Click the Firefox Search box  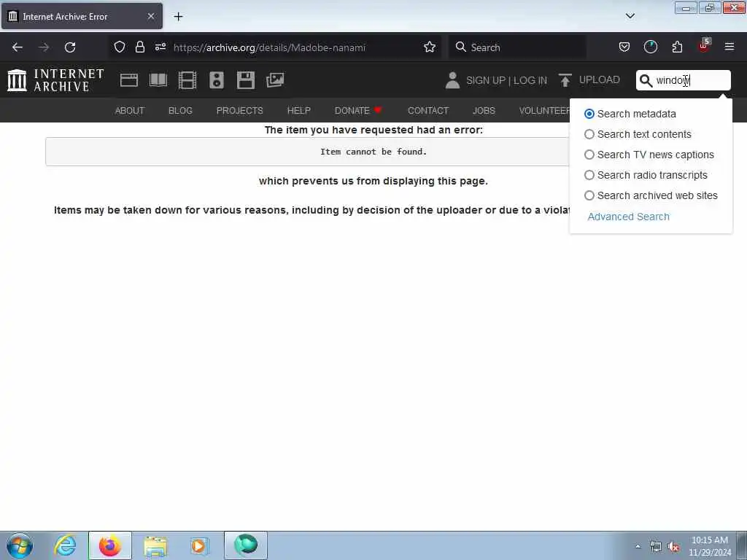pyautogui.click(x=517, y=47)
